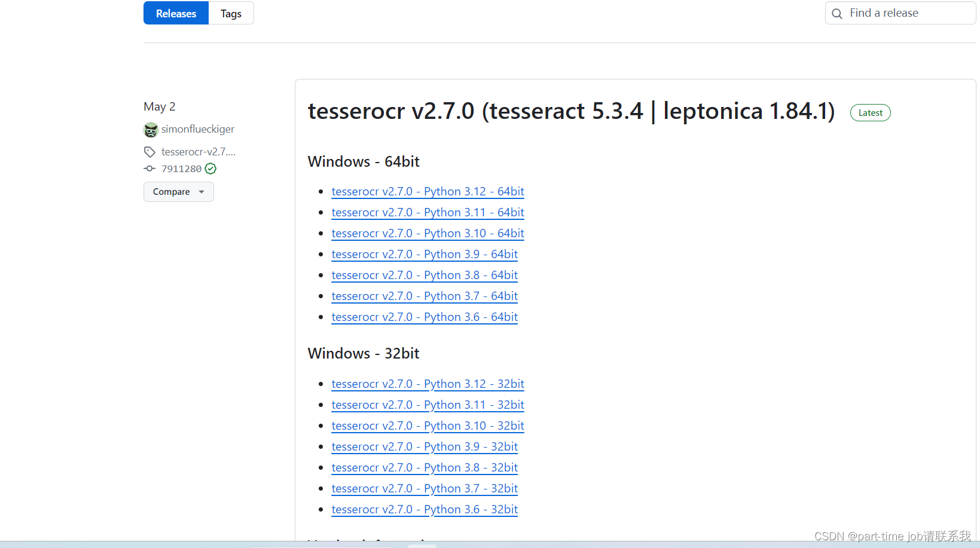The height and width of the screenshot is (548, 980).
Task: Focus the Find a release search field
Action: click(x=900, y=13)
